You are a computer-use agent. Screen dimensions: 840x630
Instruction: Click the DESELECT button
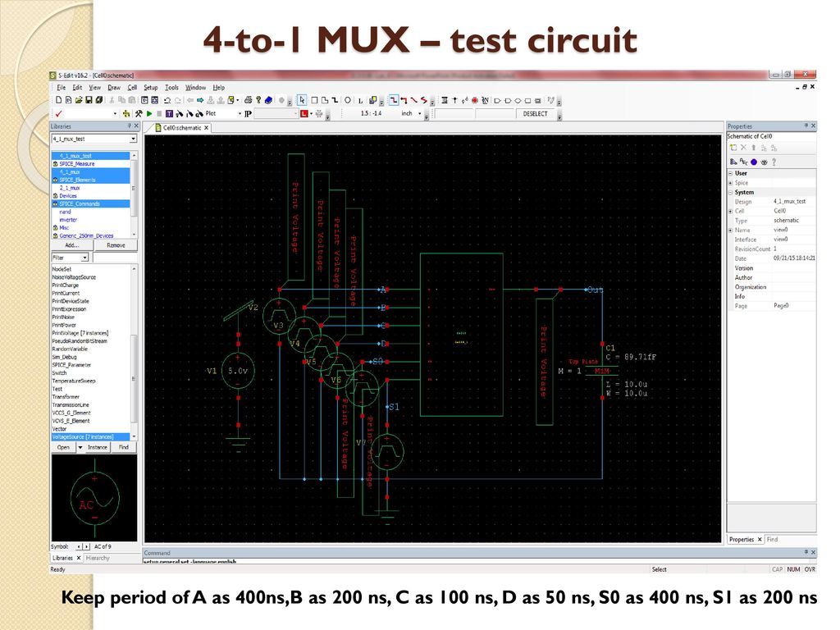pos(535,113)
